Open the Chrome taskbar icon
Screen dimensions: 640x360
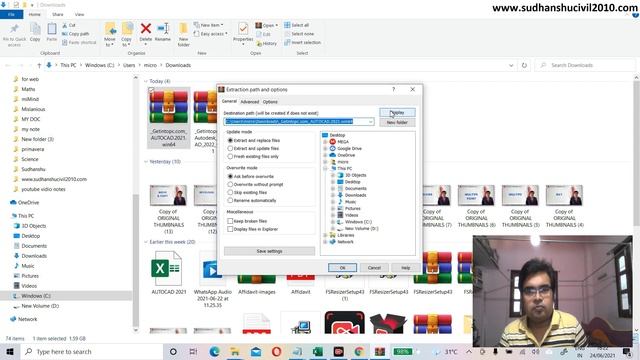pos(359,351)
